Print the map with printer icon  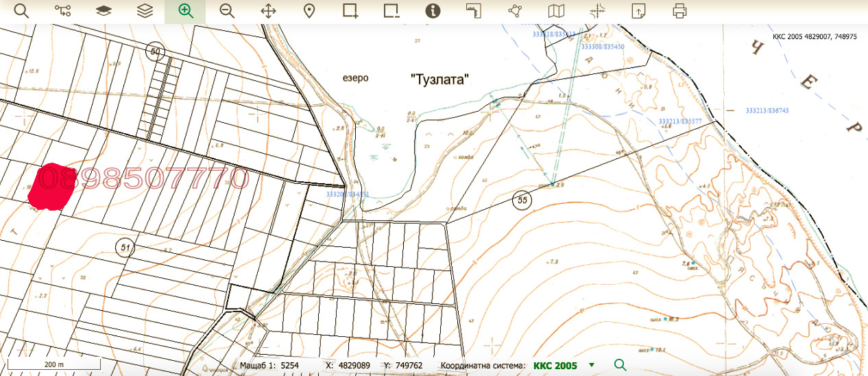point(679,11)
